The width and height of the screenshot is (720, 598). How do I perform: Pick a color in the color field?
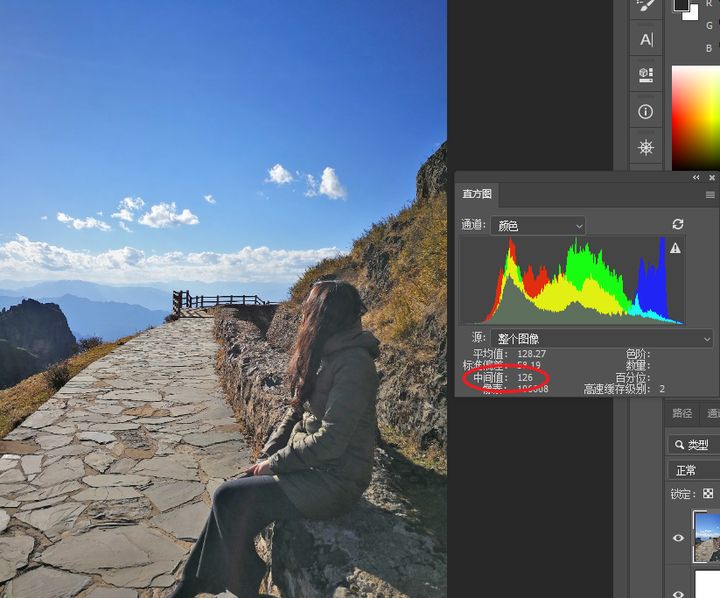click(x=696, y=118)
